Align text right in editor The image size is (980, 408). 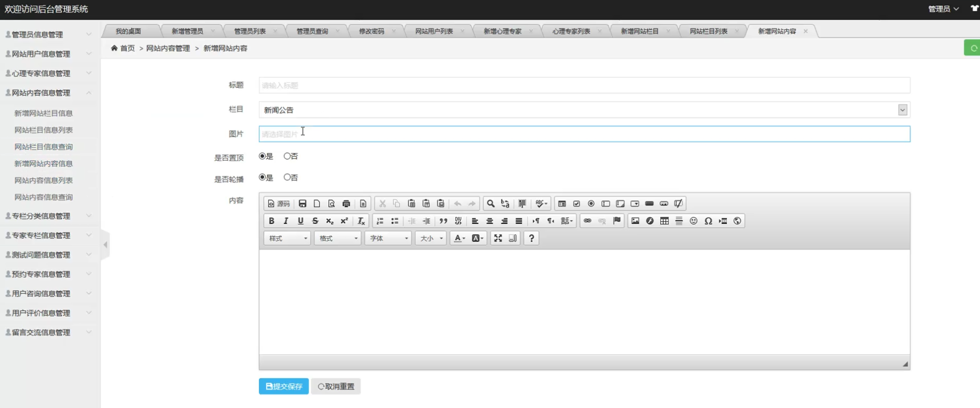tap(504, 221)
